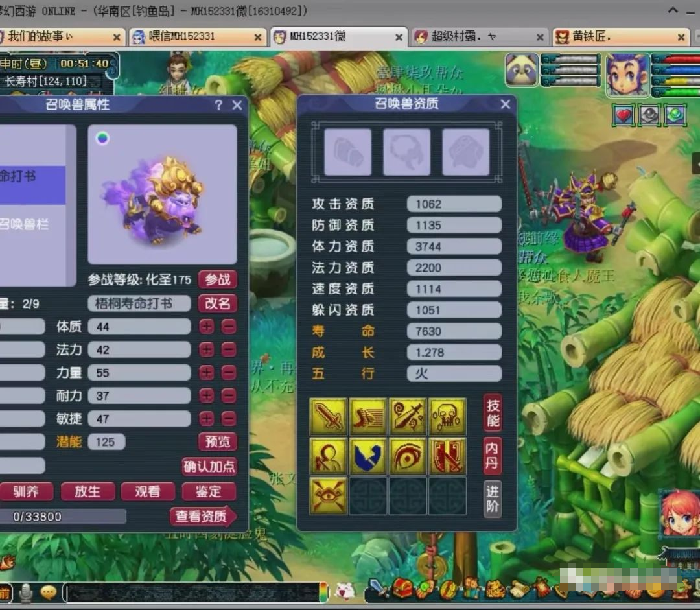
Task: Click the 改名 rename button
Action: [217, 303]
